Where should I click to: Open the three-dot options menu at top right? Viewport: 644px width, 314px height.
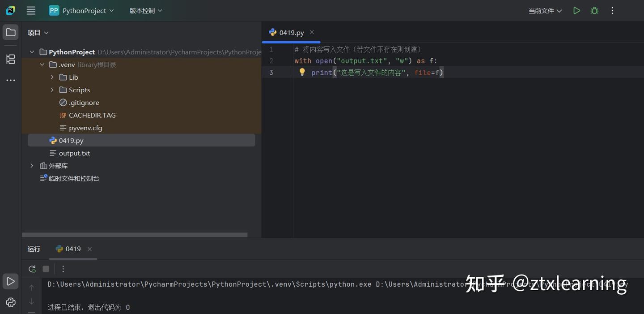click(x=612, y=10)
